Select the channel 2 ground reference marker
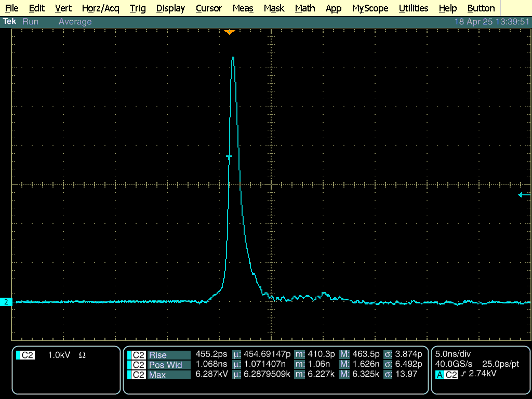The height and width of the screenshot is (399, 532). (x=6, y=302)
